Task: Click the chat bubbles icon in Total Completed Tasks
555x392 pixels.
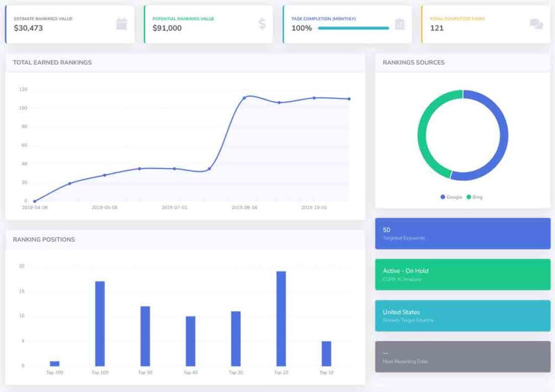Action: coord(536,24)
